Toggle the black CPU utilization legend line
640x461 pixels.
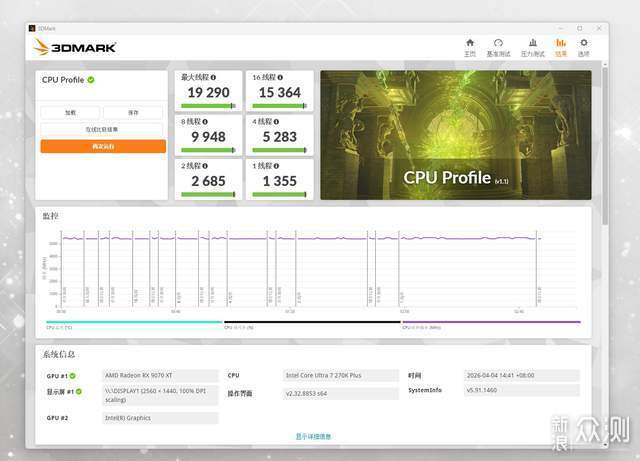tap(312, 322)
